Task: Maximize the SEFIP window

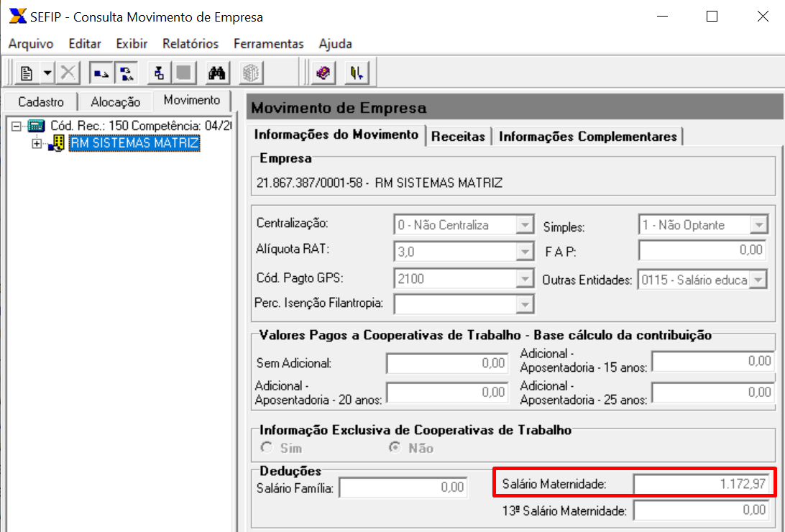Action: (x=712, y=17)
